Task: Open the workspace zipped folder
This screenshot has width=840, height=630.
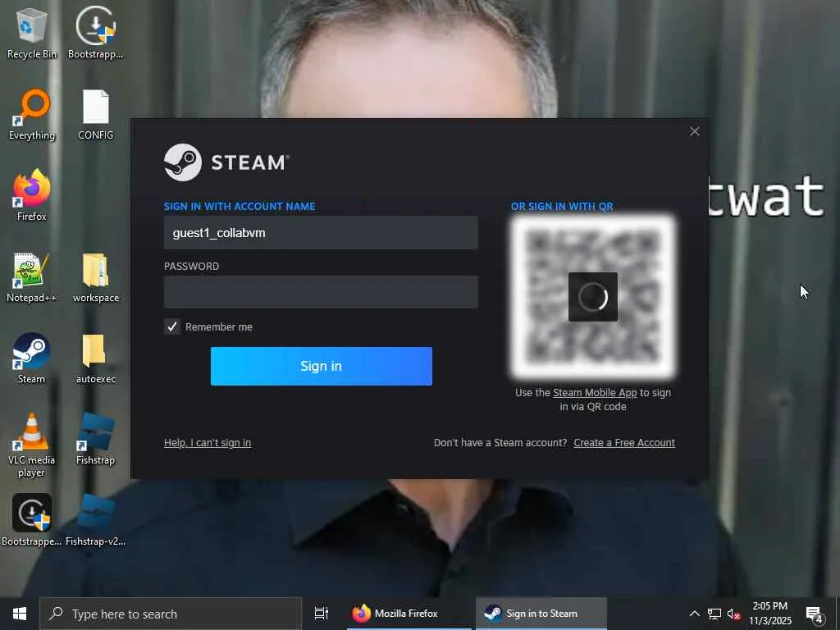Action: point(95,277)
